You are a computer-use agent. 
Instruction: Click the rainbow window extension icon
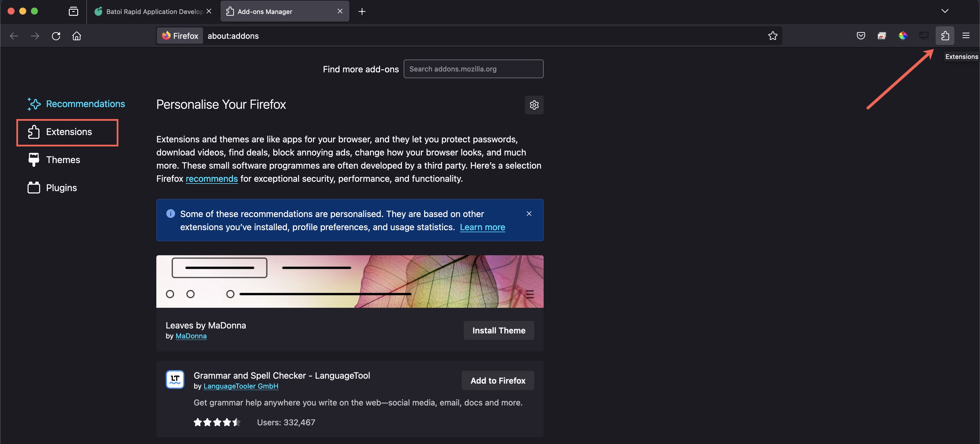pos(881,36)
